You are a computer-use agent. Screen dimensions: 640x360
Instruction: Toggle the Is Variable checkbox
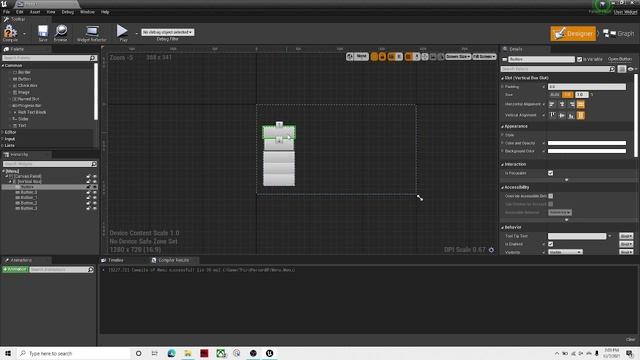coord(579,60)
